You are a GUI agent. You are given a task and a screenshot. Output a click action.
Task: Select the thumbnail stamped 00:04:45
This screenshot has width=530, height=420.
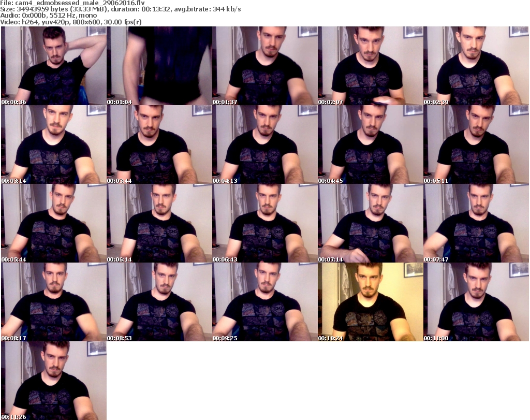tap(370, 144)
